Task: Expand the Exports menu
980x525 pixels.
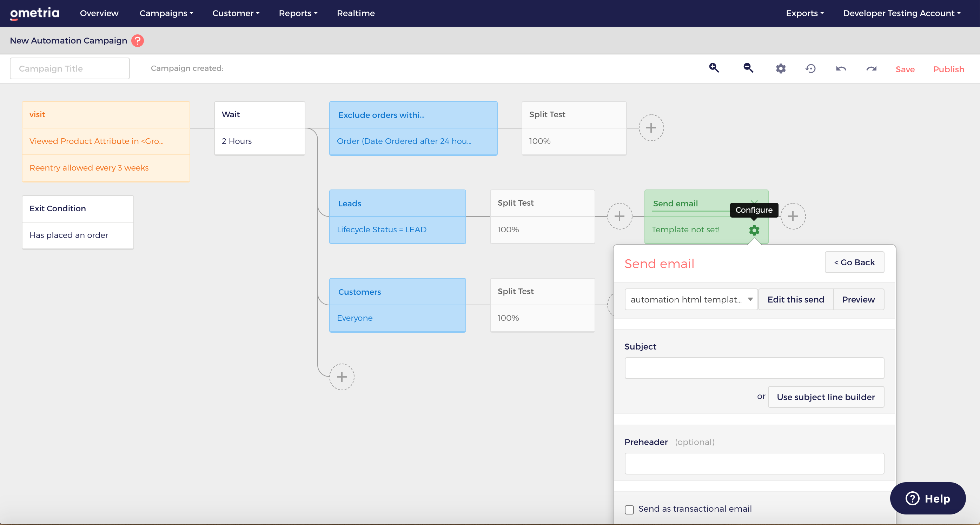Action: pos(805,13)
